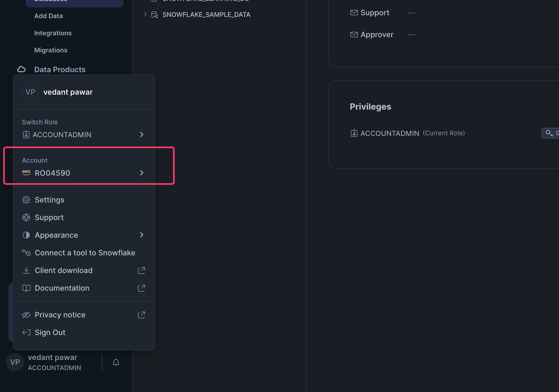Click the Support envelope icon
The image size is (559, 392).
coord(354,13)
